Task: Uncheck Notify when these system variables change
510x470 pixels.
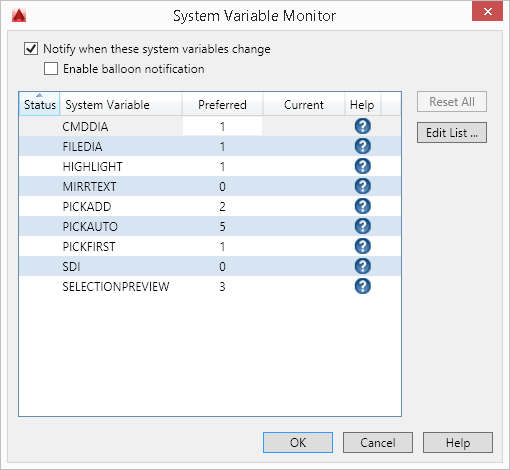Action: tap(31, 49)
